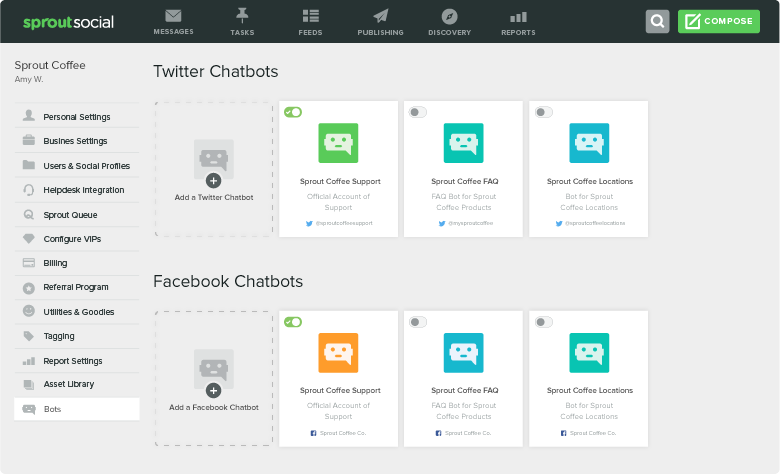780x475 pixels.
Task: Open Helpdesk Integration menu item
Action: pyautogui.click(x=77, y=190)
